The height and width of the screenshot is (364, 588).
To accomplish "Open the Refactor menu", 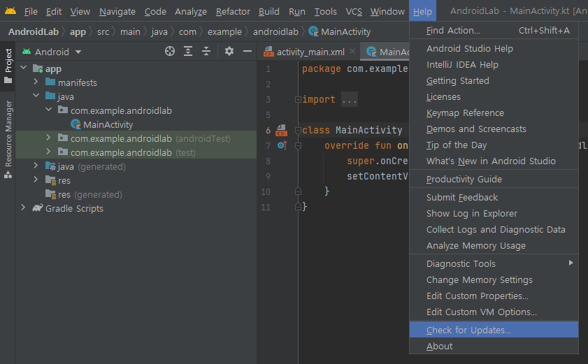I will (233, 12).
